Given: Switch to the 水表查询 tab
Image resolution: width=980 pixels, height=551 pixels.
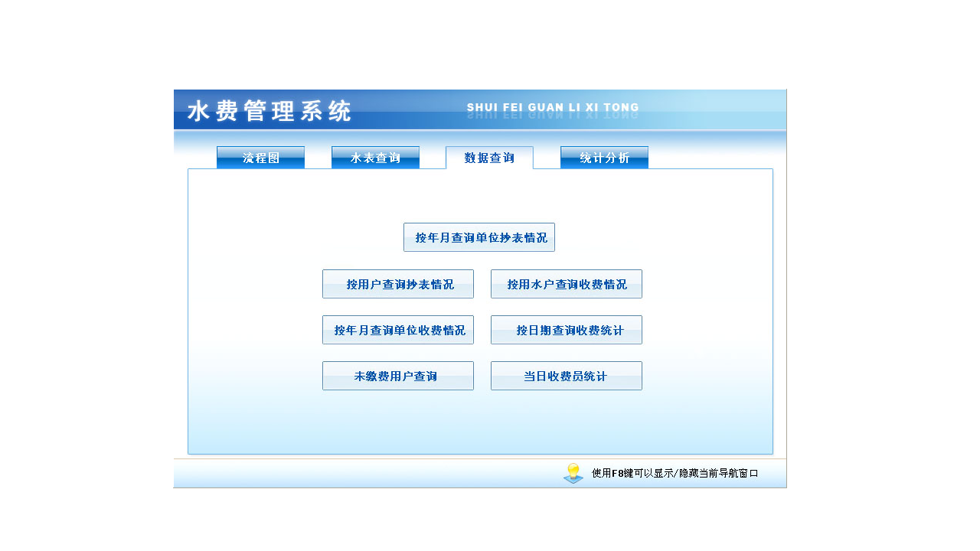Looking at the screenshot, I should [x=375, y=158].
